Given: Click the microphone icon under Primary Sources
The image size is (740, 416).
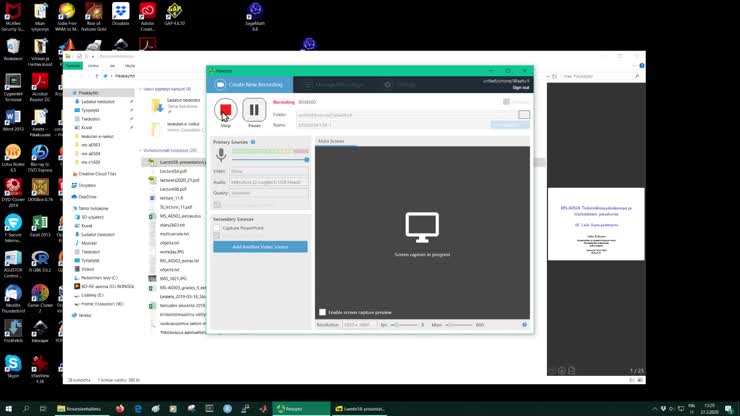Looking at the screenshot, I should (x=221, y=155).
